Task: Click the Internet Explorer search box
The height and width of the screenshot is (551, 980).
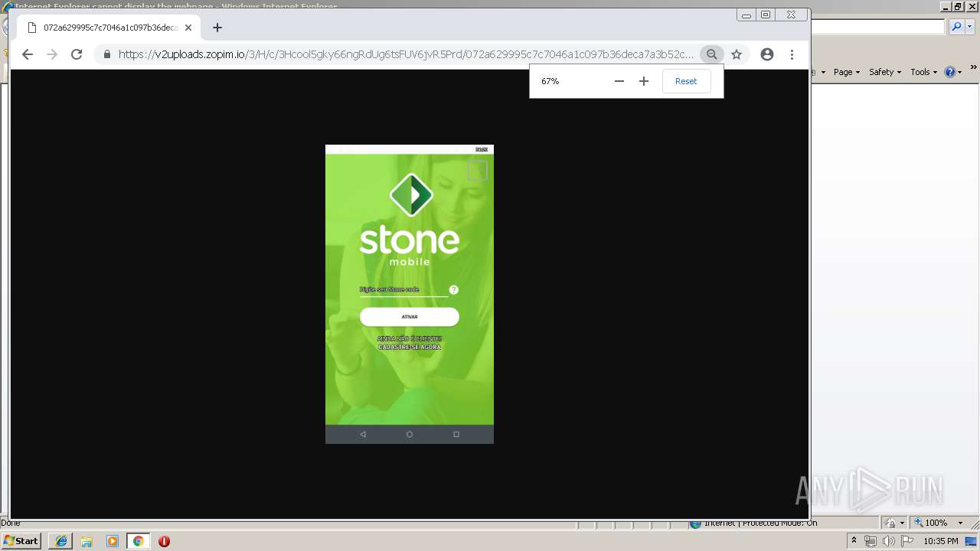Action: pos(878,27)
